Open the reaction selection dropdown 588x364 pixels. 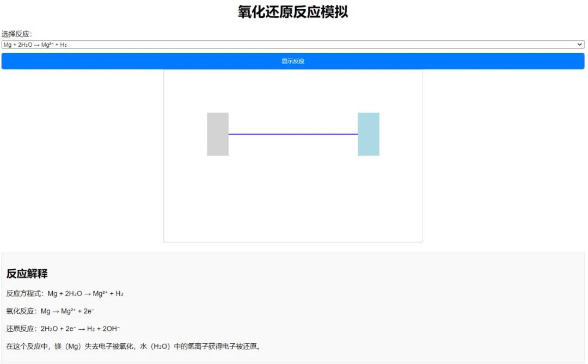tap(293, 45)
